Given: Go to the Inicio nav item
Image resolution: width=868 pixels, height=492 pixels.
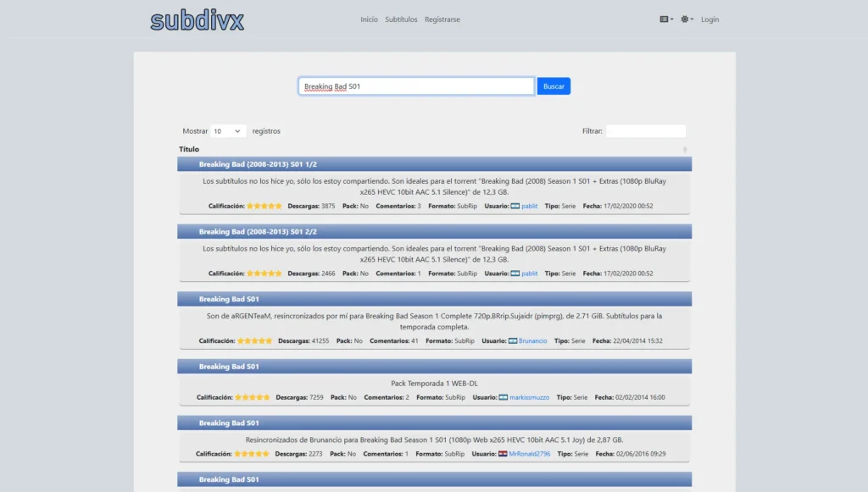Looking at the screenshot, I should (370, 19).
